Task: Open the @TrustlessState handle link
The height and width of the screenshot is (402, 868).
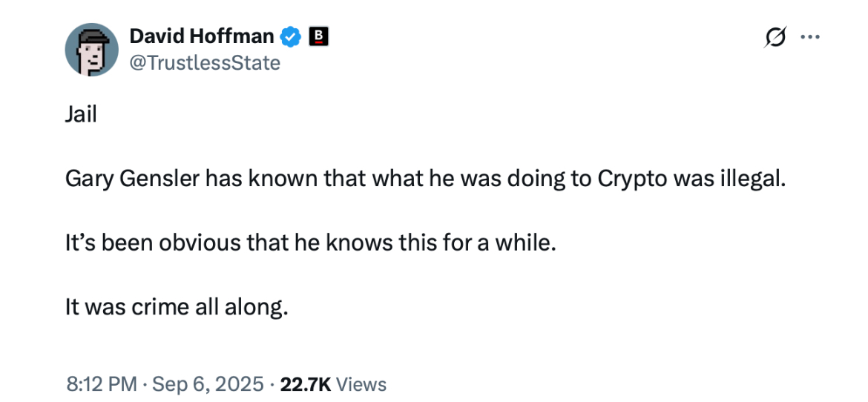Action: point(205,63)
